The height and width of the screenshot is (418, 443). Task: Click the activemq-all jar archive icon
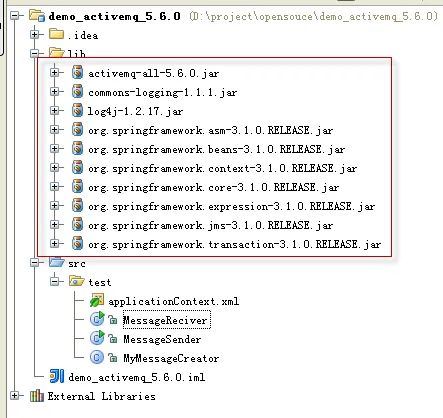point(77,72)
